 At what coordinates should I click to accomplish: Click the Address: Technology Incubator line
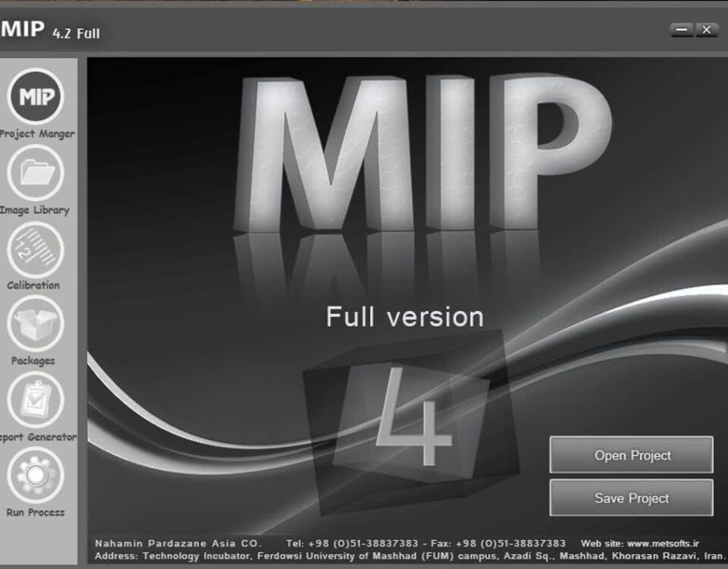409,556
